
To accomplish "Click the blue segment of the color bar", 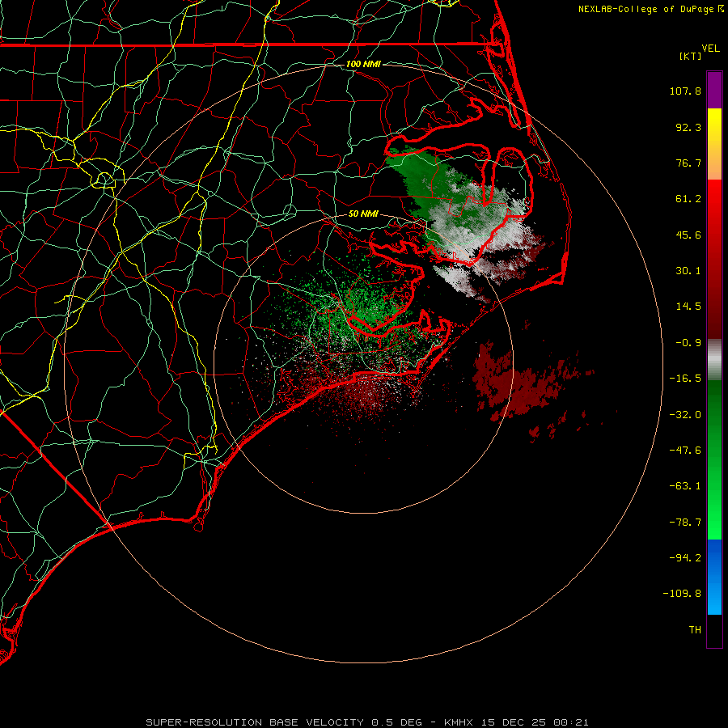I will (x=714, y=577).
